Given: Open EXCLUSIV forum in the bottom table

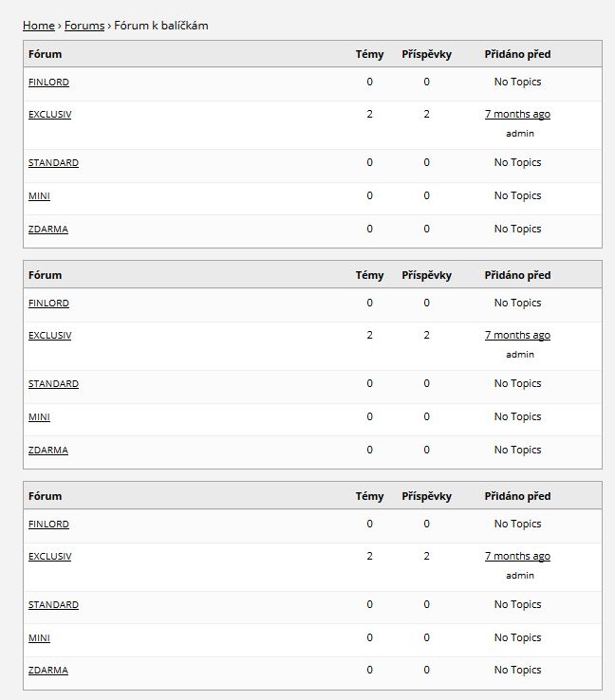Looking at the screenshot, I should pyautogui.click(x=49, y=557).
